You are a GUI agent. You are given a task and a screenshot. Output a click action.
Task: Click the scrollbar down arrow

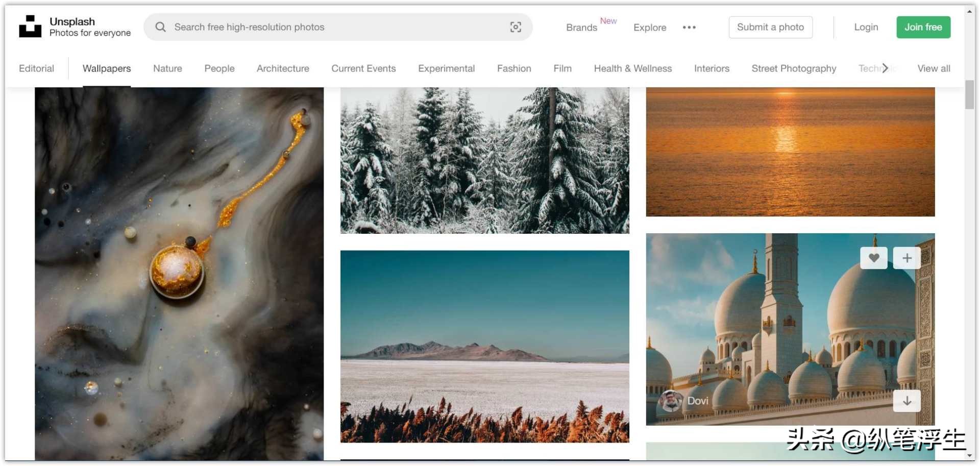coord(970,455)
